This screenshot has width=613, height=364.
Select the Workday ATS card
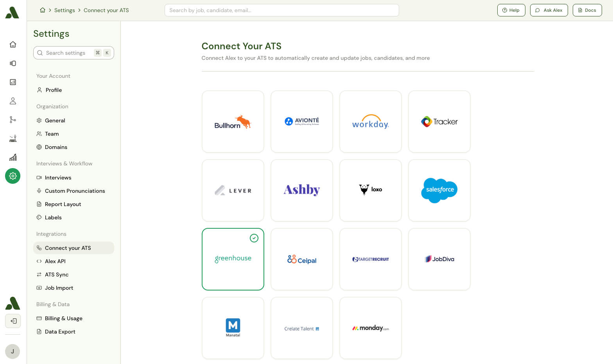(x=371, y=122)
